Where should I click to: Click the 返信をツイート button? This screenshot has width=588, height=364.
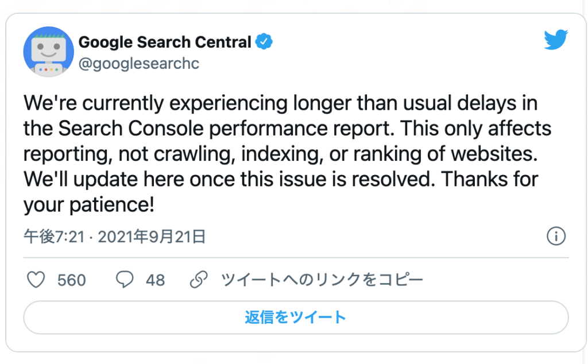point(296,317)
